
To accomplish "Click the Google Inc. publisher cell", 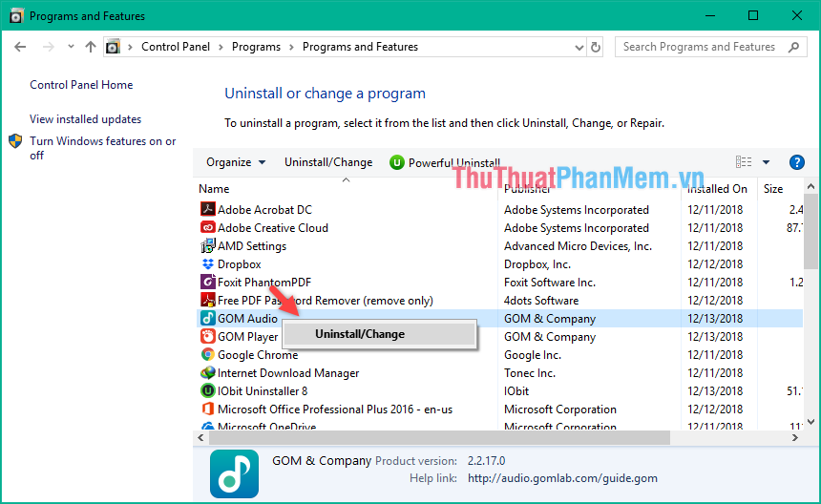I will 533,355.
